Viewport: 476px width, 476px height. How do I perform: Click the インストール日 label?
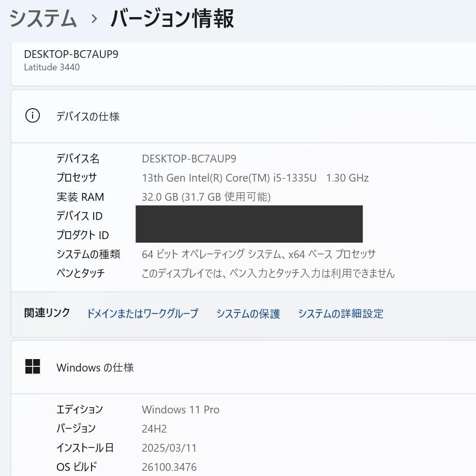pyautogui.click(x=85, y=448)
